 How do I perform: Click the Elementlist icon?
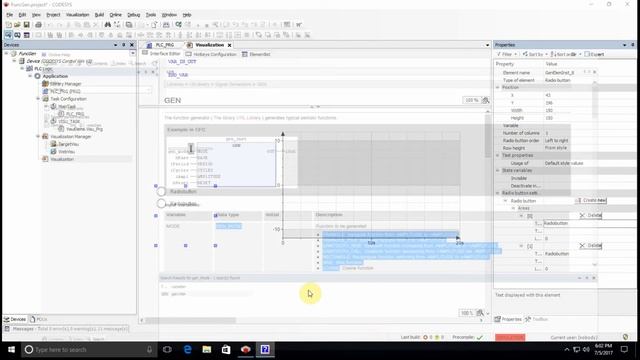pyautogui.click(x=244, y=54)
